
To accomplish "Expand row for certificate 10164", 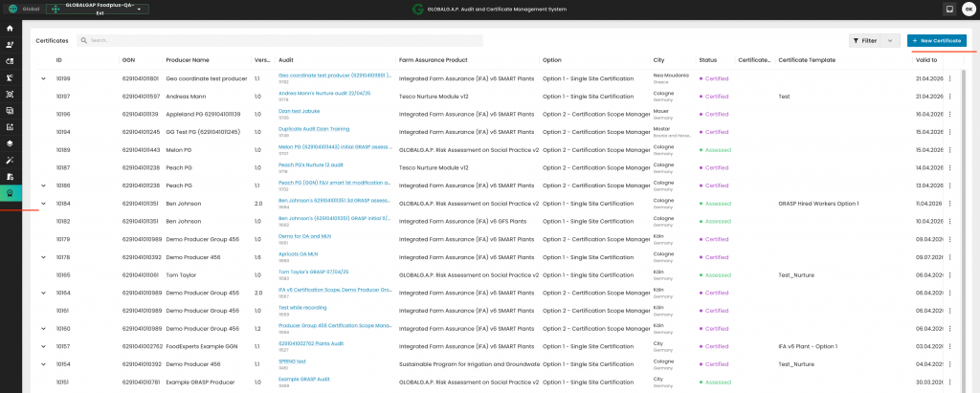I will click(x=43, y=293).
